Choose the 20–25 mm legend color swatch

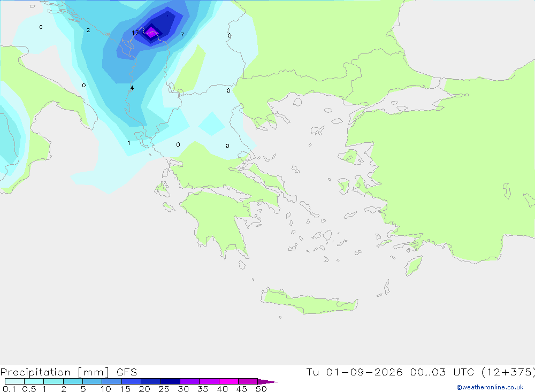coord(151,381)
